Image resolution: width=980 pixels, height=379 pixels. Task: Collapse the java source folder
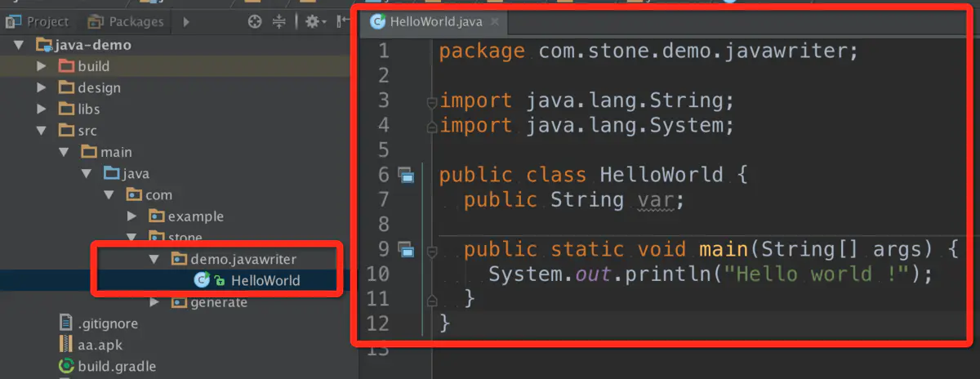86,173
